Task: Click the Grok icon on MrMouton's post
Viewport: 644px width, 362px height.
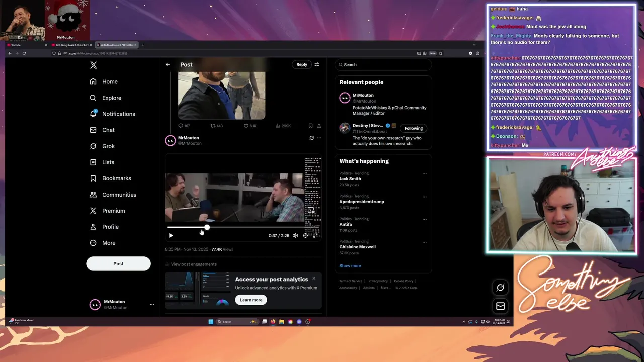Action: pyautogui.click(x=311, y=138)
